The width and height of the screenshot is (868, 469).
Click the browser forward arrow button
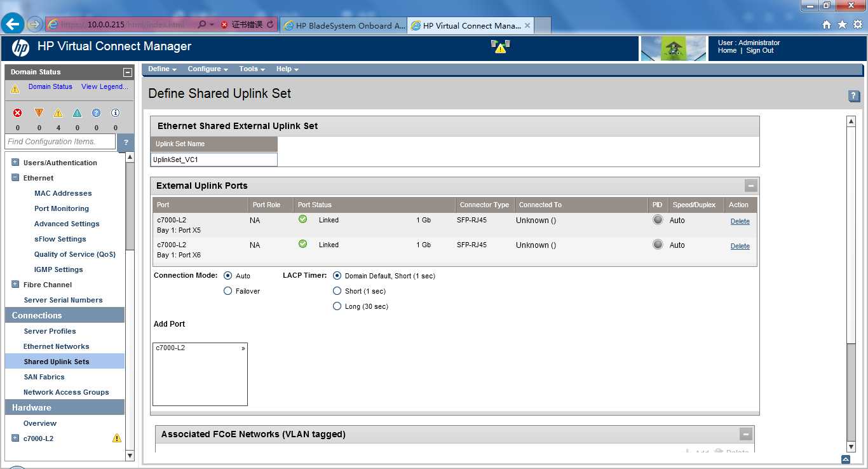[34, 25]
